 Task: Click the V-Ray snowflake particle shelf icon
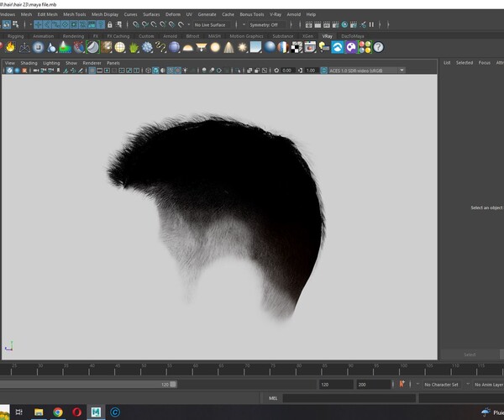(147, 48)
